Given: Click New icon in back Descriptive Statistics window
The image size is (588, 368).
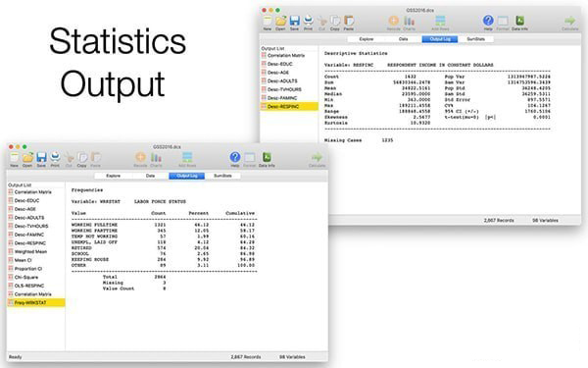Looking at the screenshot, I should [268, 21].
